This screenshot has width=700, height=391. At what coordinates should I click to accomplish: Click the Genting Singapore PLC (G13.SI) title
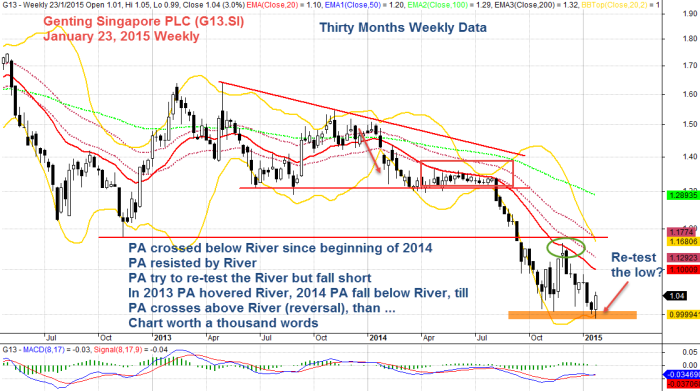click(143, 21)
